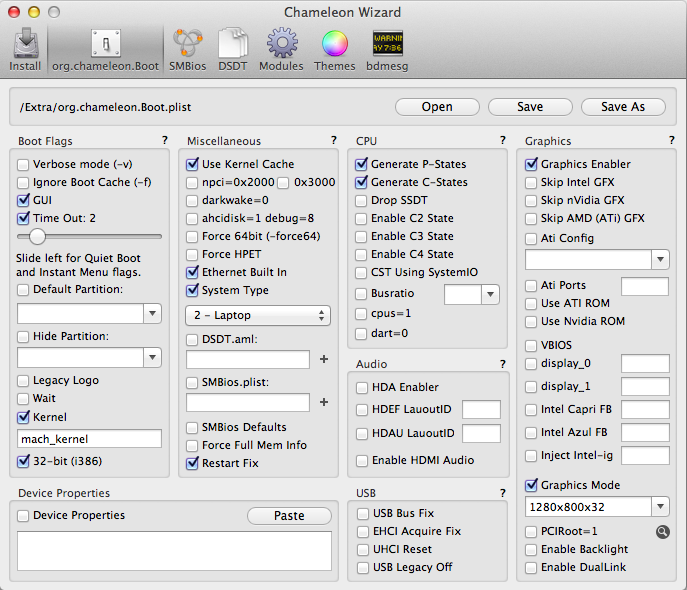Open the Modules gear icon
This screenshot has height=590, width=687.
click(x=281, y=49)
